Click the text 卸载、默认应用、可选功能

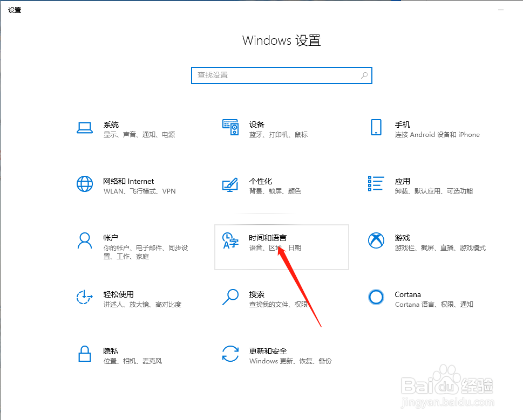(x=434, y=191)
